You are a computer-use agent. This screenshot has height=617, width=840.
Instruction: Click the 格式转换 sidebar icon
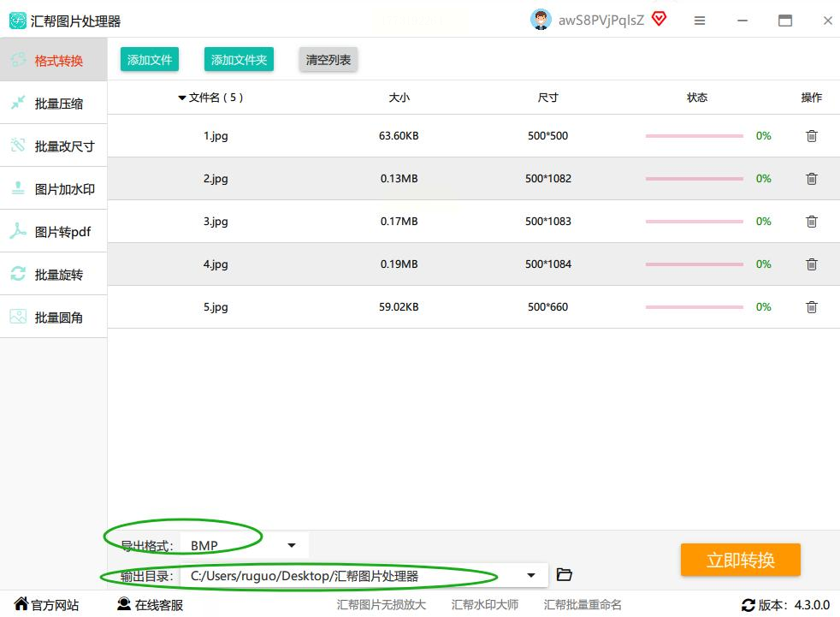(18, 60)
